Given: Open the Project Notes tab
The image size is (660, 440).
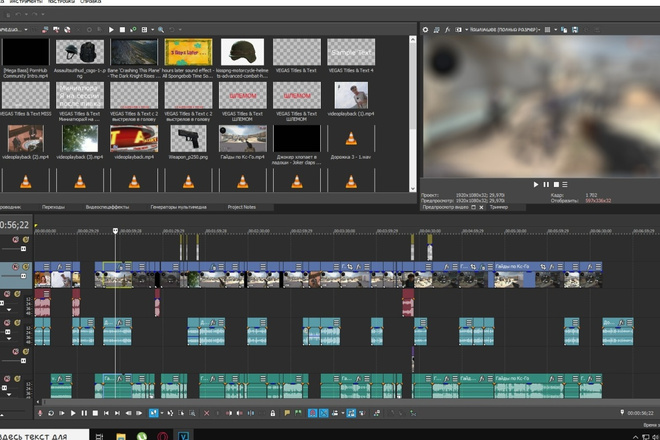Looking at the screenshot, I should 242,207.
